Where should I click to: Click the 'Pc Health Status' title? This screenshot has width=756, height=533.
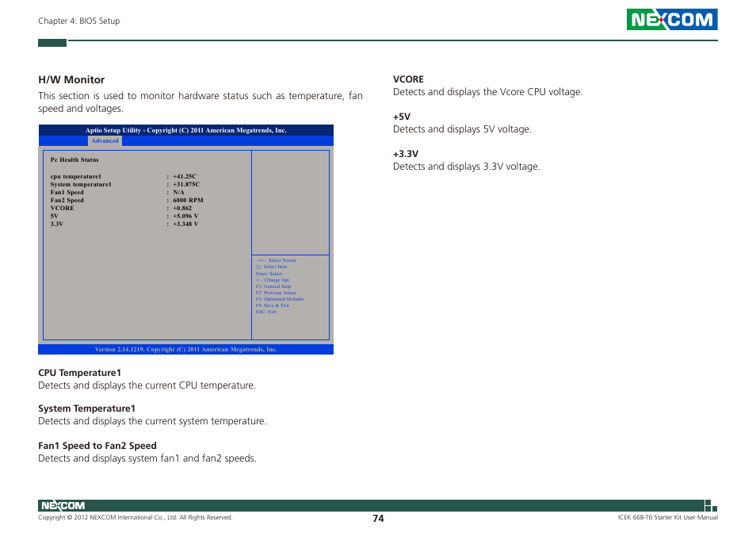[74, 159]
